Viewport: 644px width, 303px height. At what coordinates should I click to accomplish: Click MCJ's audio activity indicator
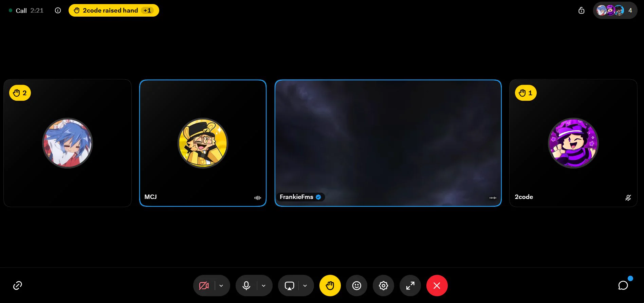pyautogui.click(x=258, y=198)
